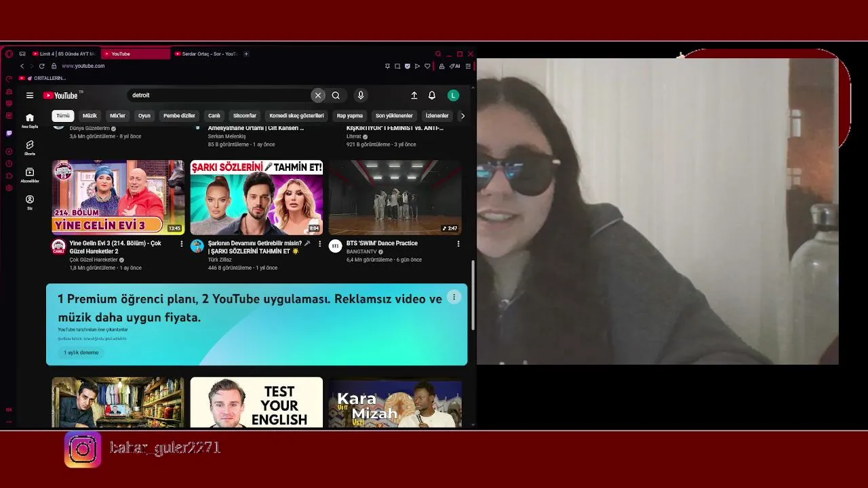The height and width of the screenshot is (488, 868).
Task: Open the Premium ad three-dot menu
Action: tap(454, 297)
